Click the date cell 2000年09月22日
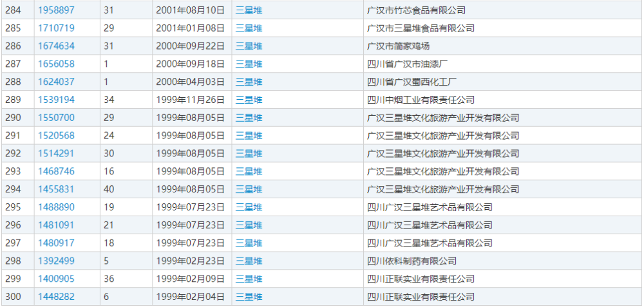644x307 pixels. click(190, 46)
